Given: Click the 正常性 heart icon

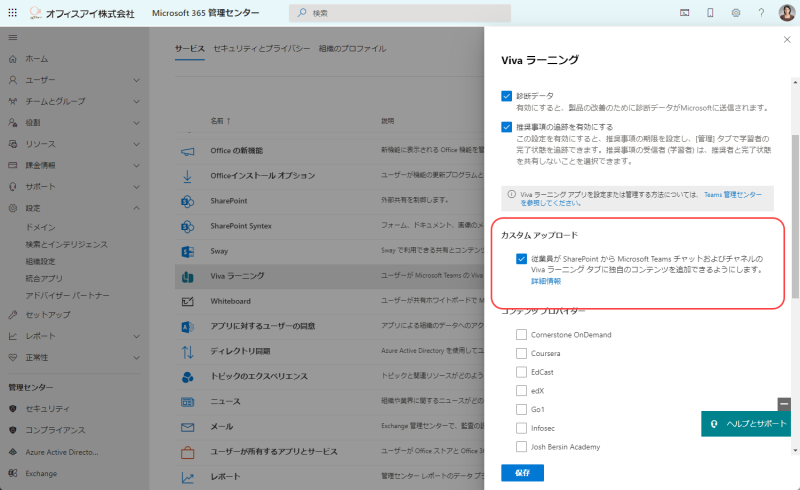Looking at the screenshot, I should point(13,357).
